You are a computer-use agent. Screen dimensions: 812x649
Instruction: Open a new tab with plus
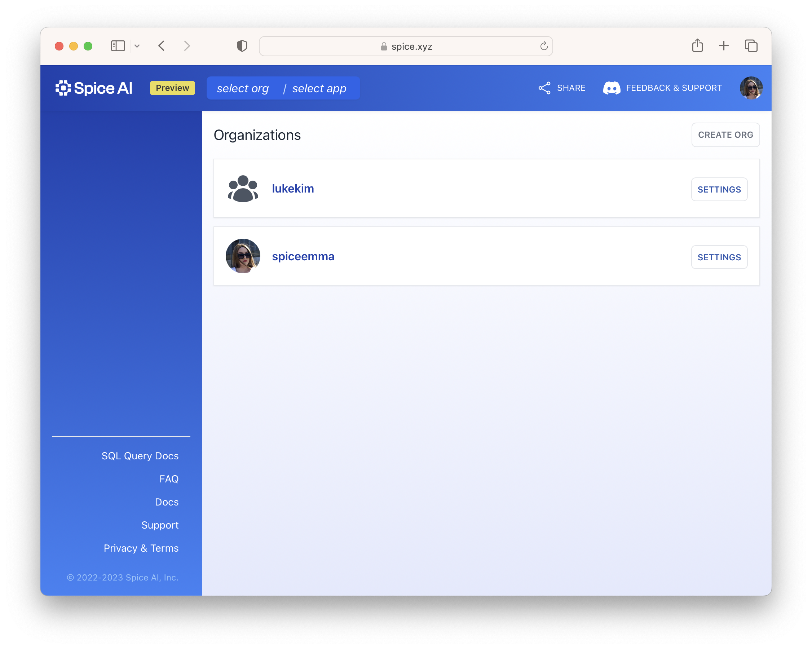click(x=724, y=46)
